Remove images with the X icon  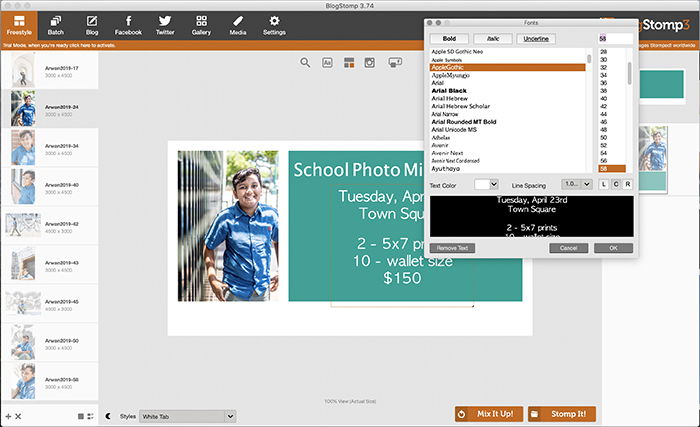coord(18,416)
